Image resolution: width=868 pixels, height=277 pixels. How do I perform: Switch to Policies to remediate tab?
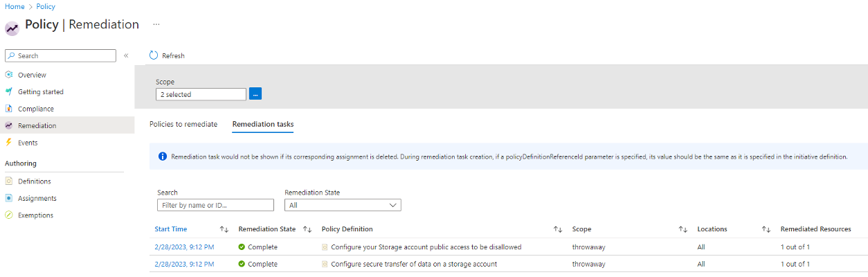(183, 124)
